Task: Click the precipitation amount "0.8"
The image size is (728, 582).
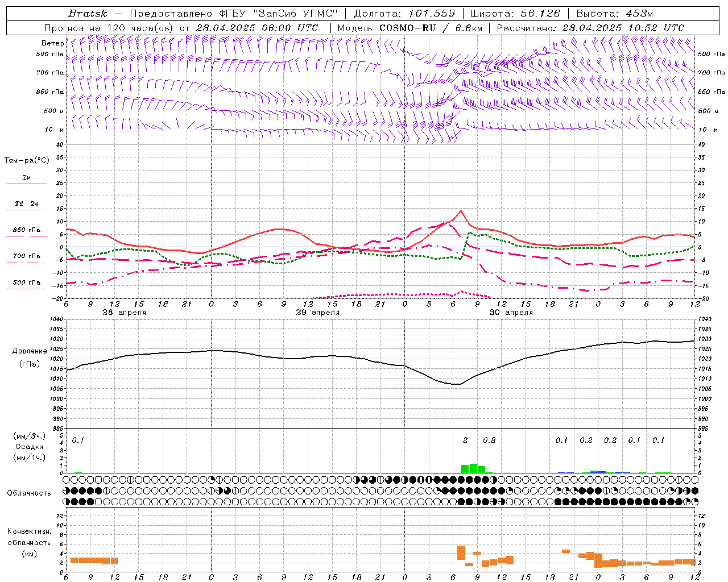Action: point(489,440)
